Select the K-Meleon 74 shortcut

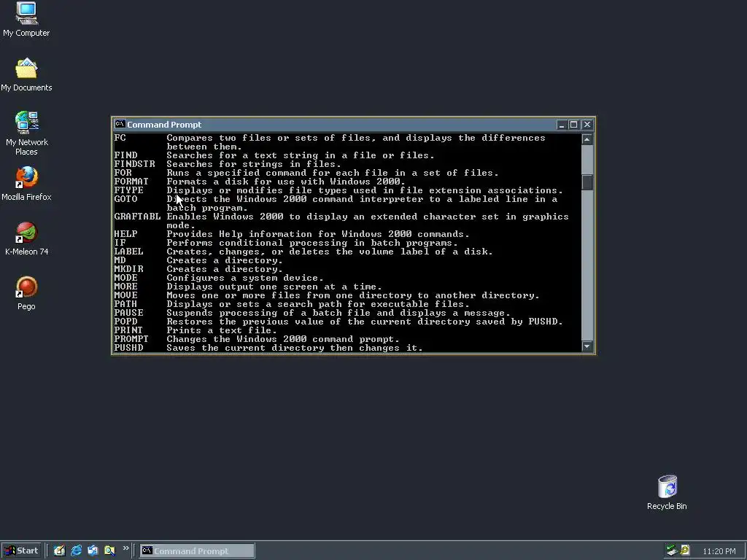[26, 238]
